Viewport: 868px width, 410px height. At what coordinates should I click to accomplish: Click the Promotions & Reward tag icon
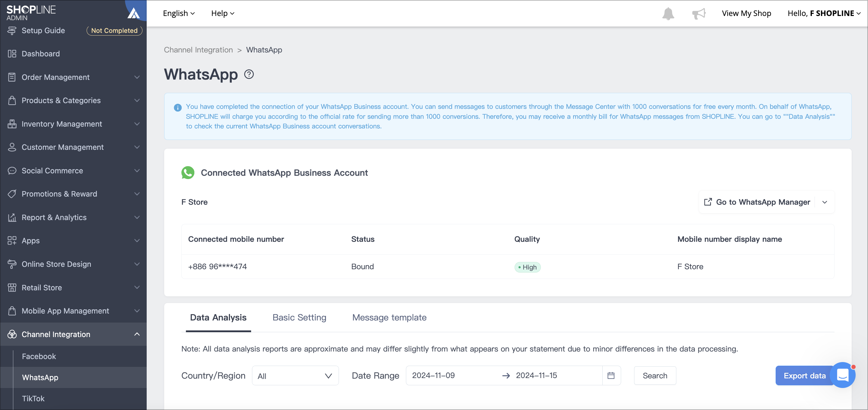(x=12, y=194)
